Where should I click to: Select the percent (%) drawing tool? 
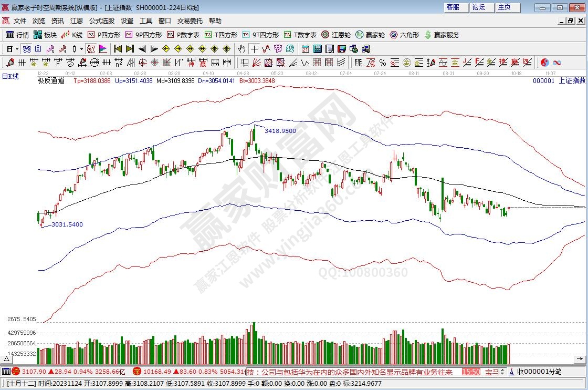click(382, 63)
